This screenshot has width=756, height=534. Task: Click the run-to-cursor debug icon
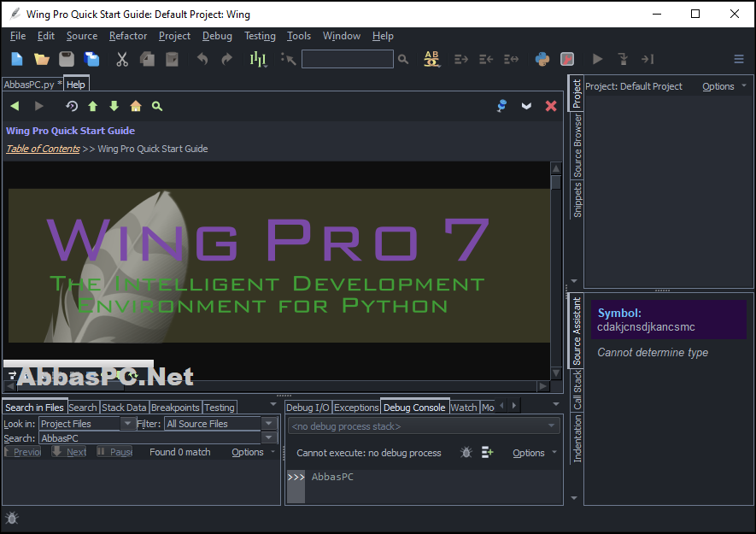[x=648, y=59]
